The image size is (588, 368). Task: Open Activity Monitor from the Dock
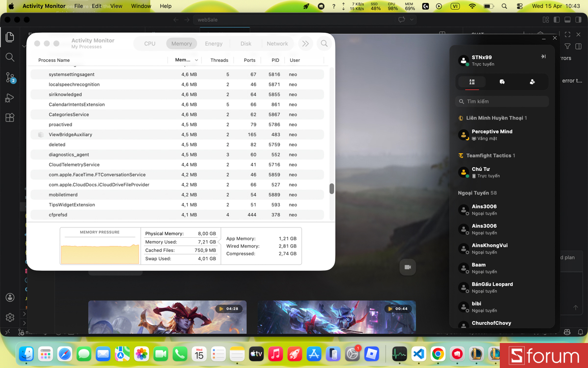(399, 354)
